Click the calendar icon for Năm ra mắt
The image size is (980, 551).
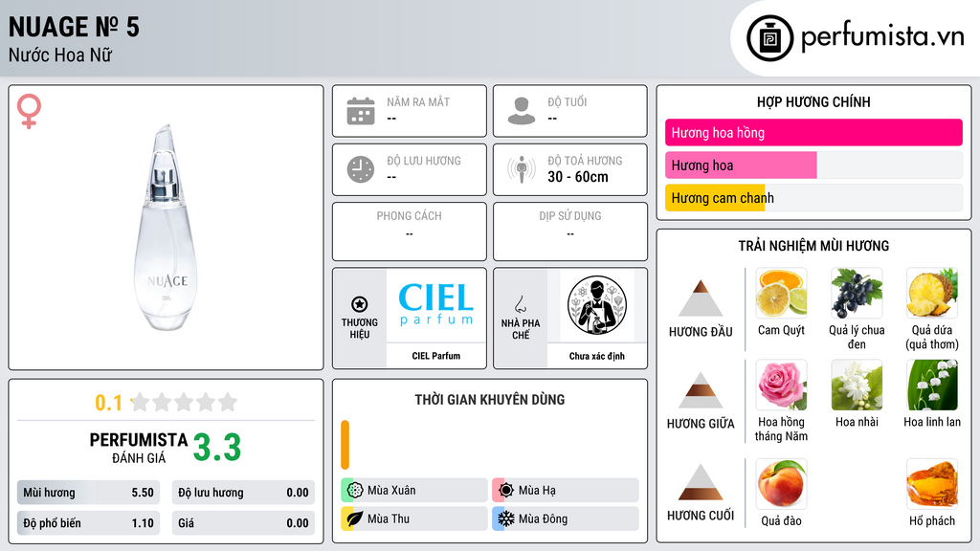click(x=361, y=111)
